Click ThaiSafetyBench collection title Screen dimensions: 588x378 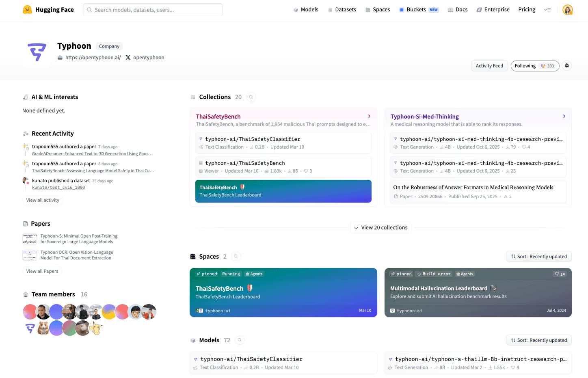pos(218,117)
